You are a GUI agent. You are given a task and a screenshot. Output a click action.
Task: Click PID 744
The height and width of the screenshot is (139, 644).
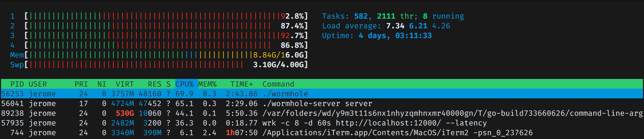[x=17, y=133]
